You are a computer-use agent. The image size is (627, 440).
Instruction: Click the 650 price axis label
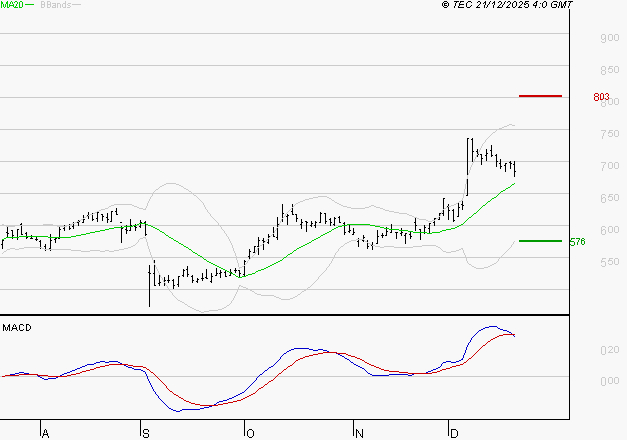point(610,198)
